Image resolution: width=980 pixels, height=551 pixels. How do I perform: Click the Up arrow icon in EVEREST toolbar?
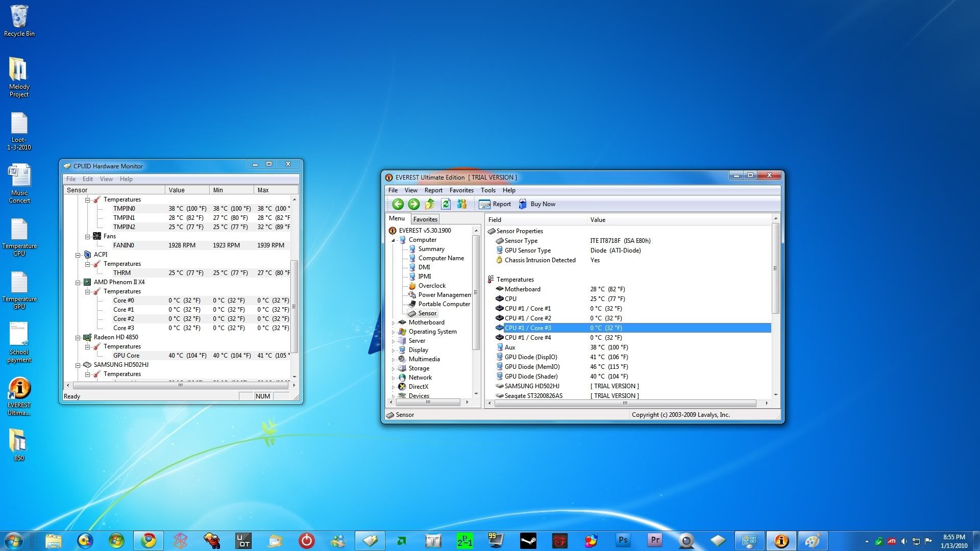click(x=430, y=204)
